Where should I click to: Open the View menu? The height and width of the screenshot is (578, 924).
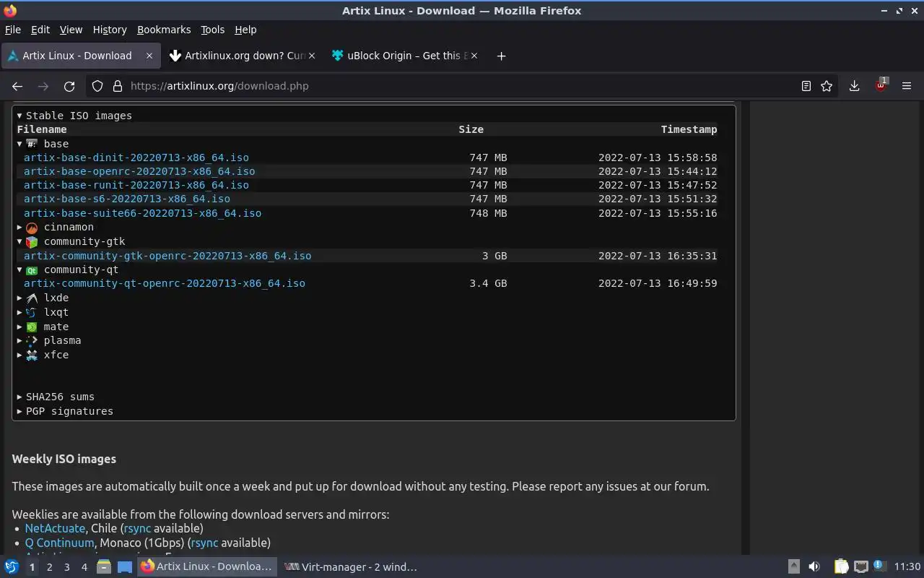click(x=71, y=30)
